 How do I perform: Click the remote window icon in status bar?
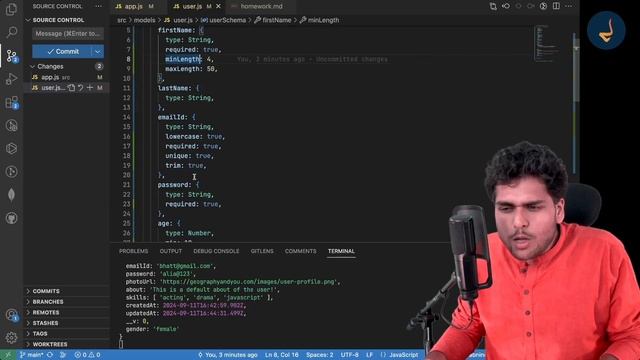(x=8, y=355)
